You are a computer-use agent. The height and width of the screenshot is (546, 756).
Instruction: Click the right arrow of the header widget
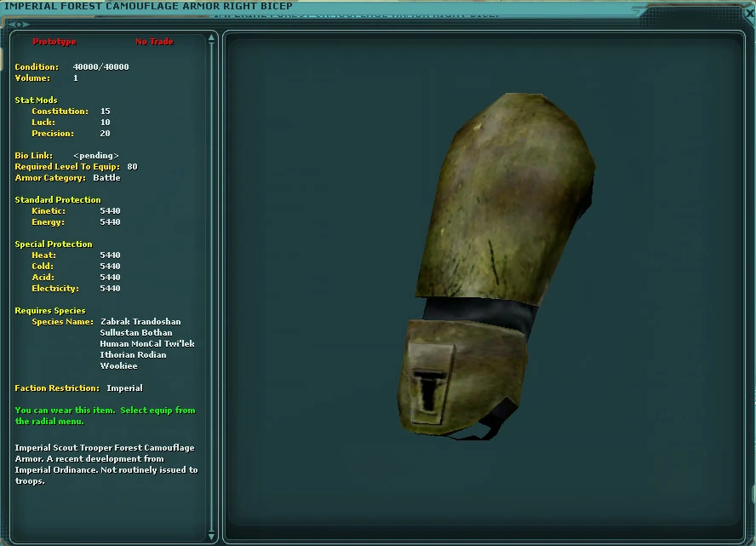pos(26,24)
